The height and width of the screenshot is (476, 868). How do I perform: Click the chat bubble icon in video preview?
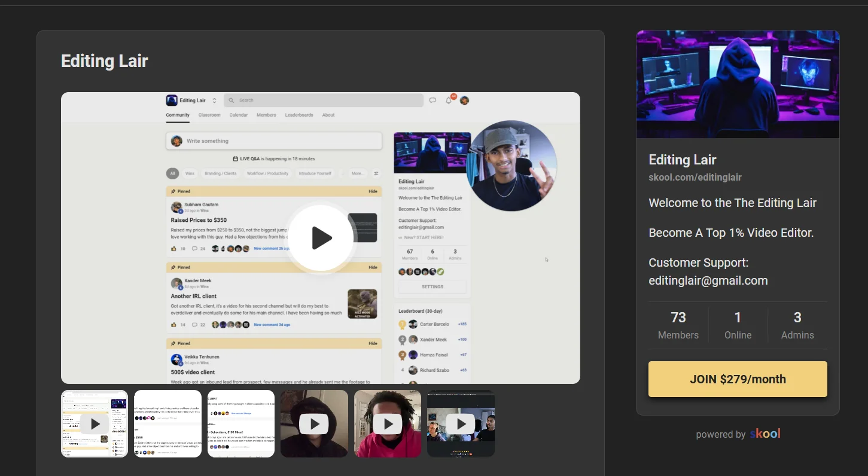coord(433,100)
